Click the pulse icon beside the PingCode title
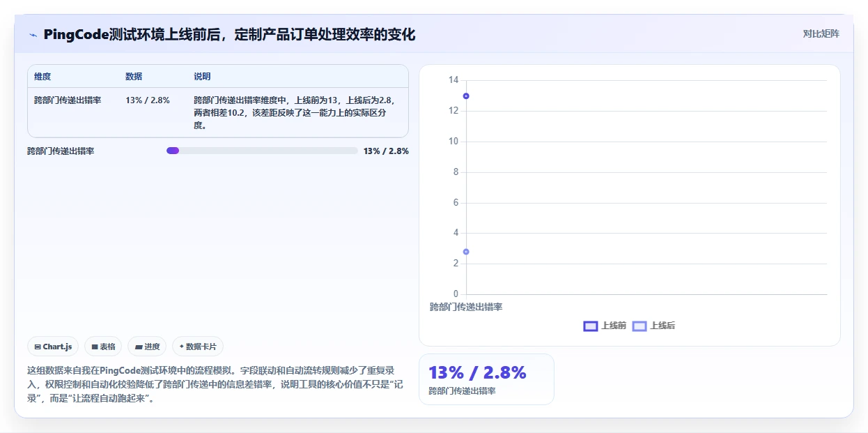The height and width of the screenshot is (433, 868). pos(33,34)
